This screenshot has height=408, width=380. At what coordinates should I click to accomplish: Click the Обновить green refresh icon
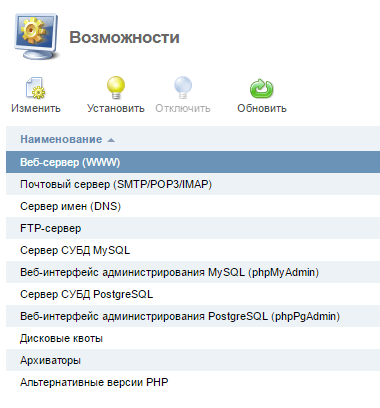pos(262,88)
